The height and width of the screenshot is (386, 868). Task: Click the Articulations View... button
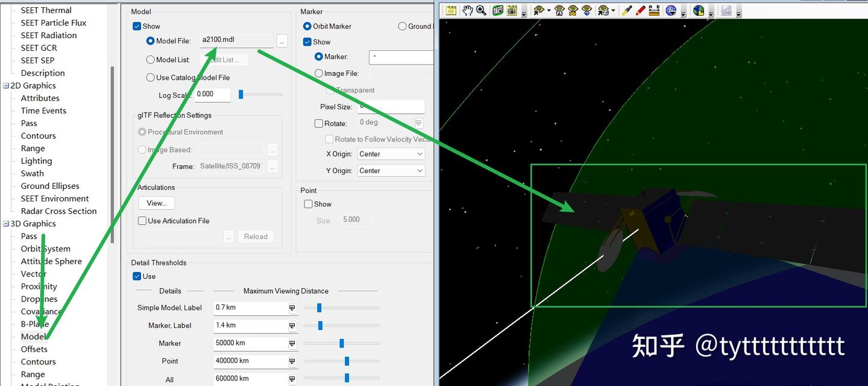pos(157,203)
